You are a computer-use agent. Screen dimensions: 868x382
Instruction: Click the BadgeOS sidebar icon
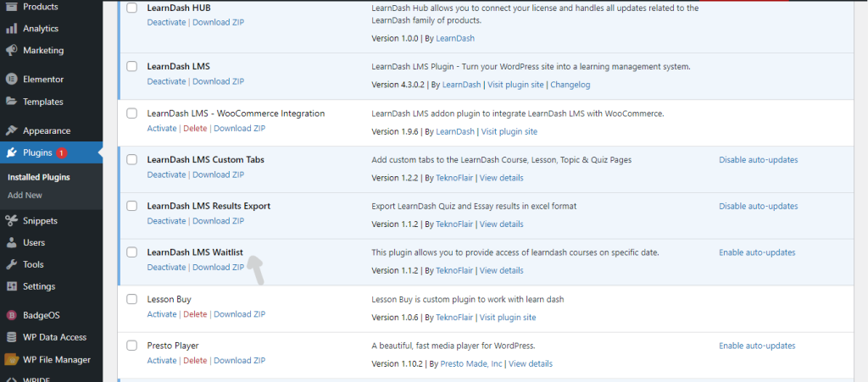pyautogui.click(x=11, y=315)
